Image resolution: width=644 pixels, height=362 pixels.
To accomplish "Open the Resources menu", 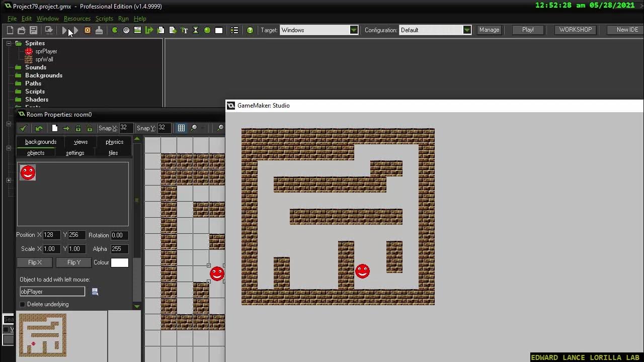I will point(77,19).
